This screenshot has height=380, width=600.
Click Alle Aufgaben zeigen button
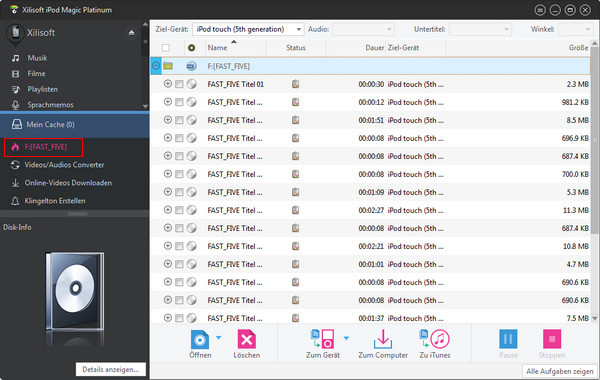559,371
